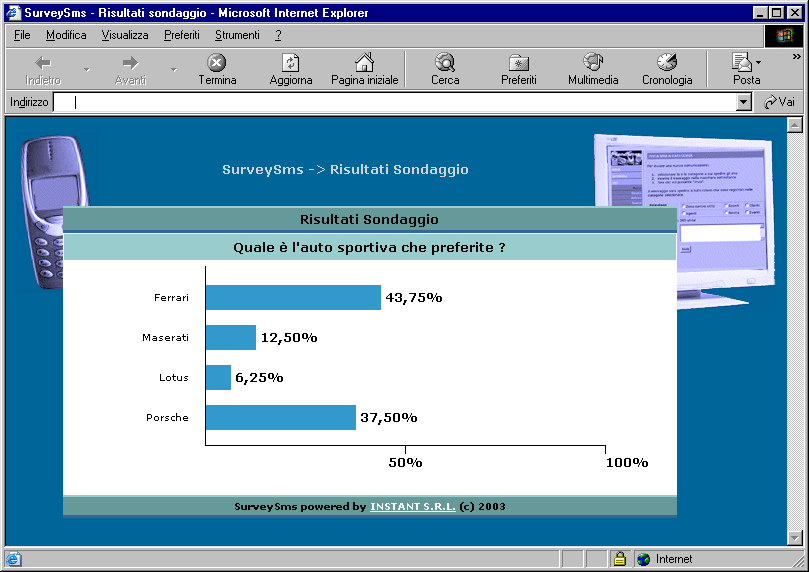This screenshot has height=572, width=809.
Task: Click the Lotus chart label
Action: point(173,378)
